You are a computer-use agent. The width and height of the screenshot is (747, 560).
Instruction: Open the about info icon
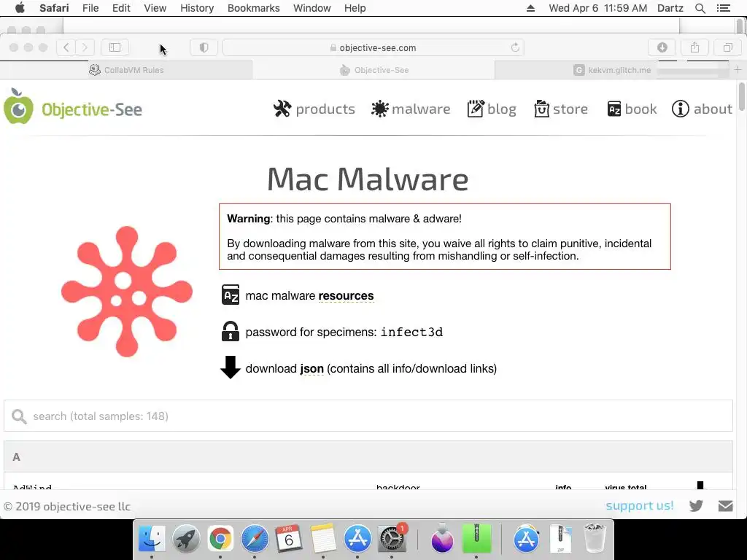pos(681,109)
